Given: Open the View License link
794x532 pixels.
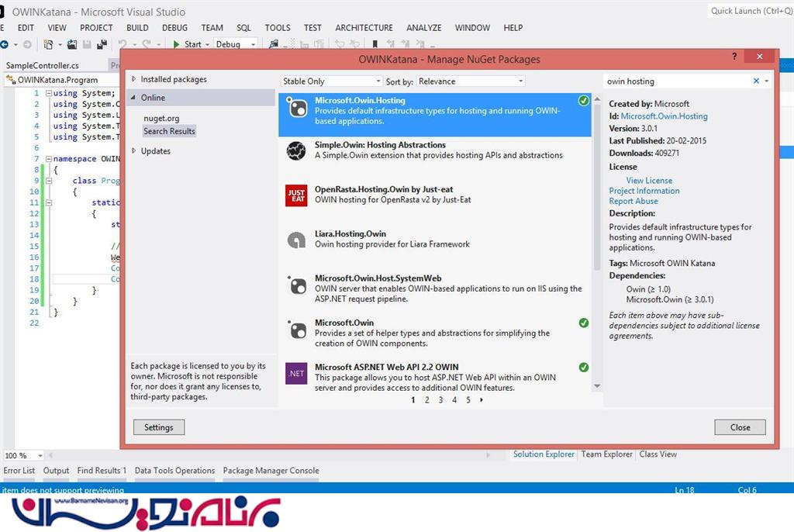Looking at the screenshot, I should coord(649,181).
